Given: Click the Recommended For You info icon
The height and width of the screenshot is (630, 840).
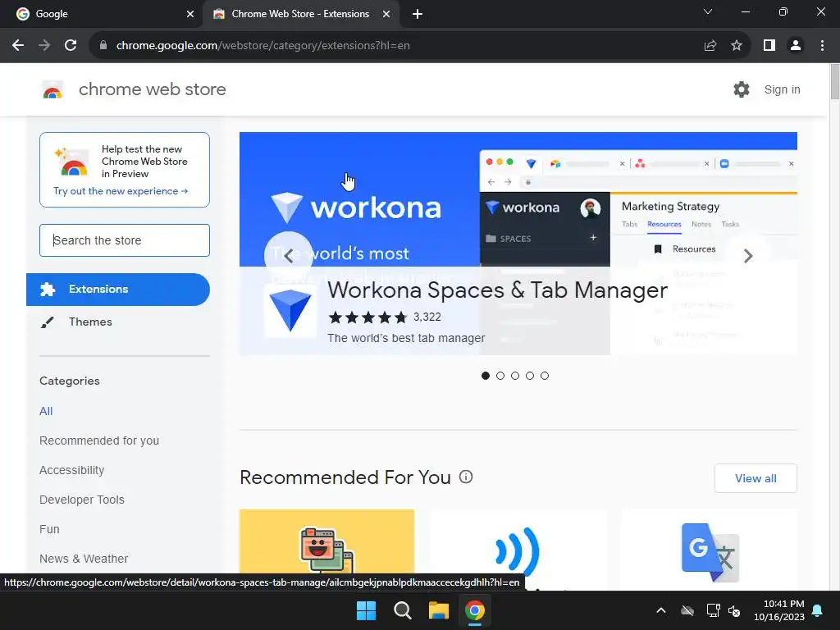Looking at the screenshot, I should point(466,477).
